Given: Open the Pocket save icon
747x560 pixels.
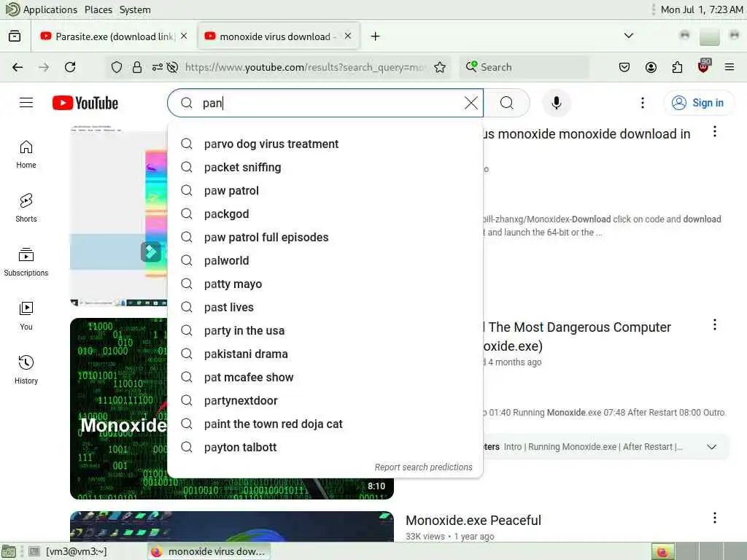Looking at the screenshot, I should point(624,67).
